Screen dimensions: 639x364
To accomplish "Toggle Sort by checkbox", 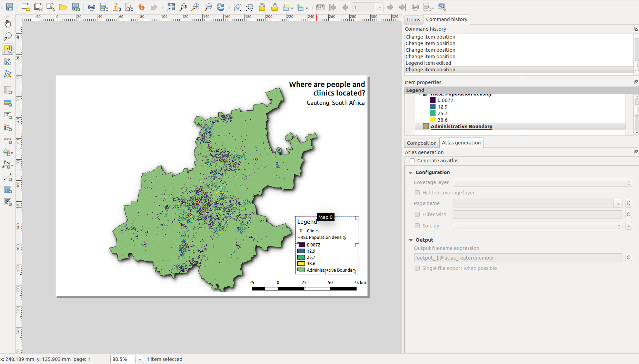I will (x=417, y=226).
